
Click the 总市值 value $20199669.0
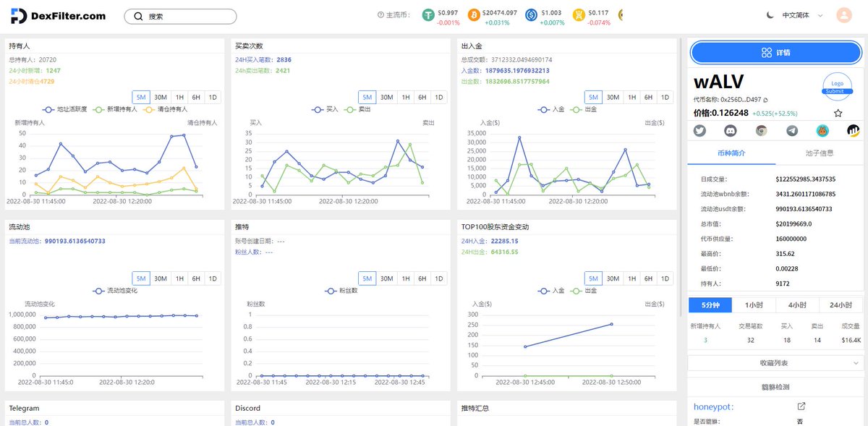[x=793, y=224]
